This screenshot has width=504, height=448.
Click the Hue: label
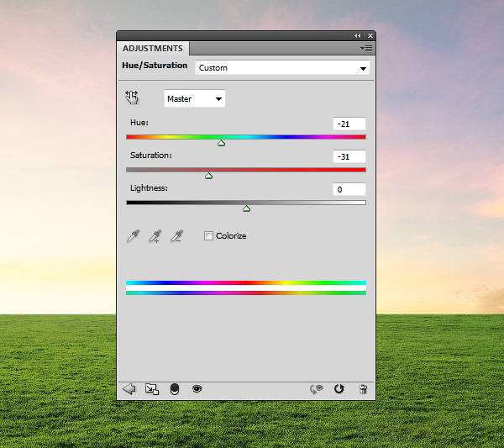pos(139,123)
